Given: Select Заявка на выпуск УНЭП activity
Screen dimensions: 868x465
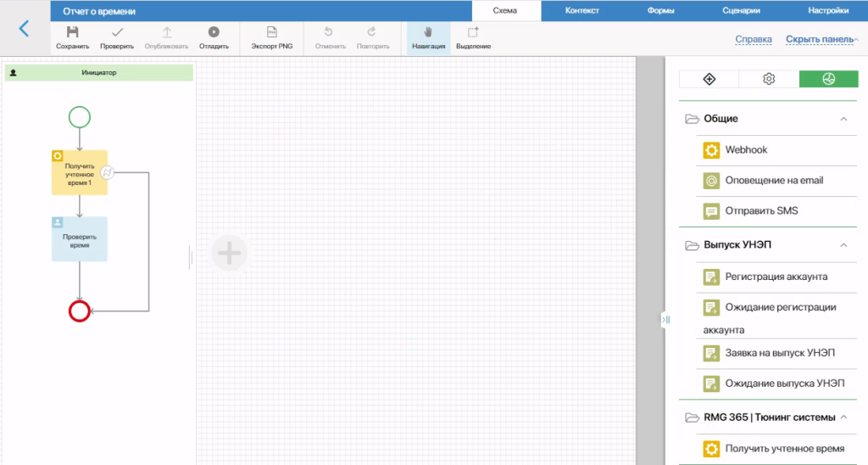Looking at the screenshot, I should point(776,353).
